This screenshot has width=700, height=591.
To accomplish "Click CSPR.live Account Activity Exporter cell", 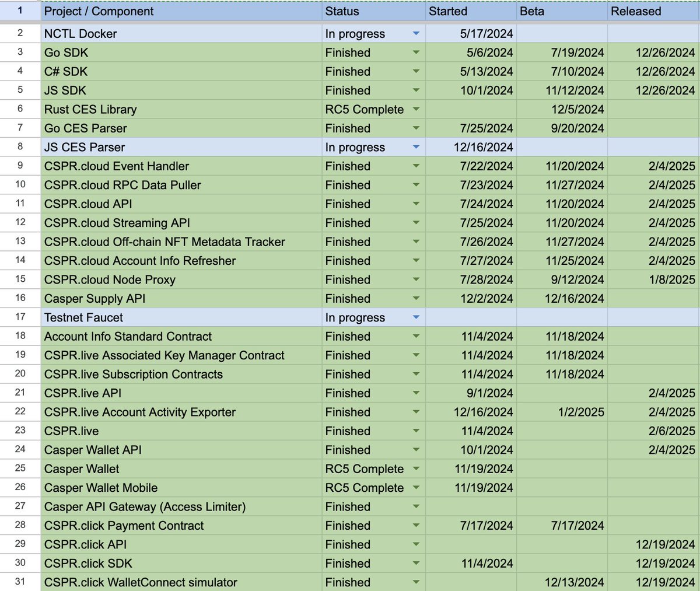I will pyautogui.click(x=181, y=412).
